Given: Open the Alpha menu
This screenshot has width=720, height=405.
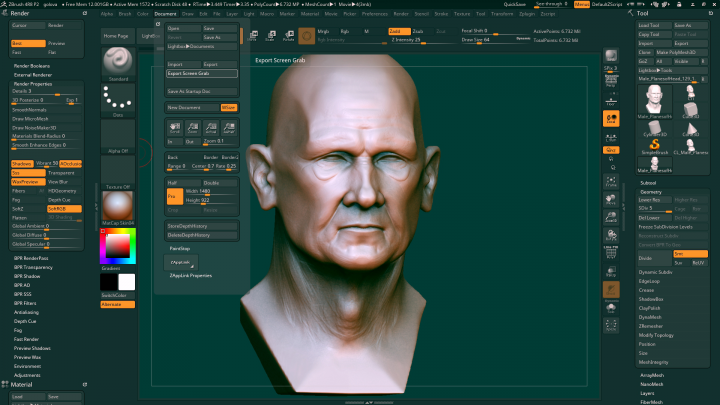Looking at the screenshot, I should [107, 14].
